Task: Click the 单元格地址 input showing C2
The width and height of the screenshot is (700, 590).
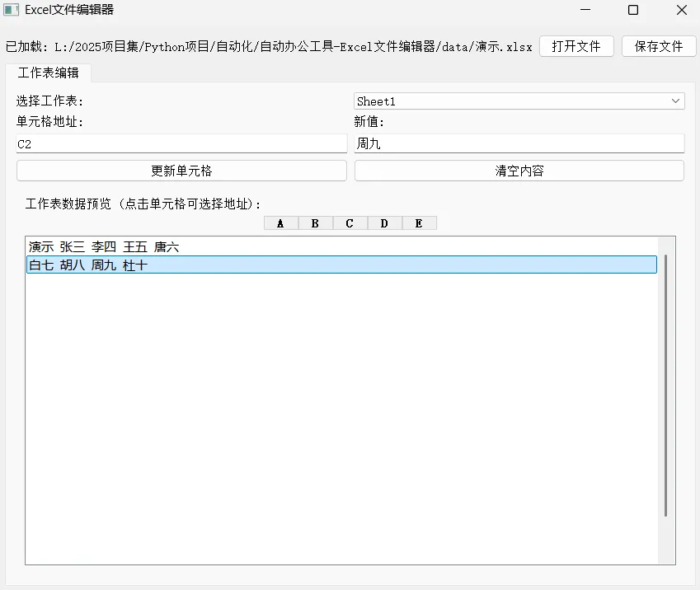Action: click(x=181, y=143)
